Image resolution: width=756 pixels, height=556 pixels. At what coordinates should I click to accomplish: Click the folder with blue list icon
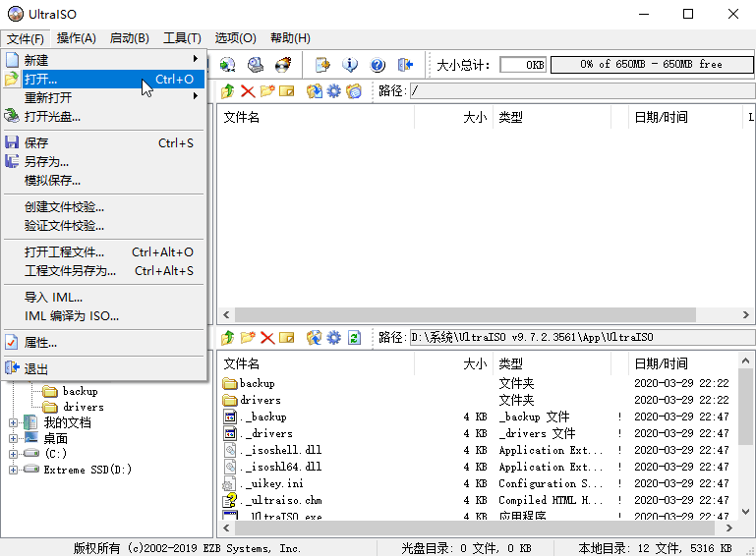[x=353, y=90]
